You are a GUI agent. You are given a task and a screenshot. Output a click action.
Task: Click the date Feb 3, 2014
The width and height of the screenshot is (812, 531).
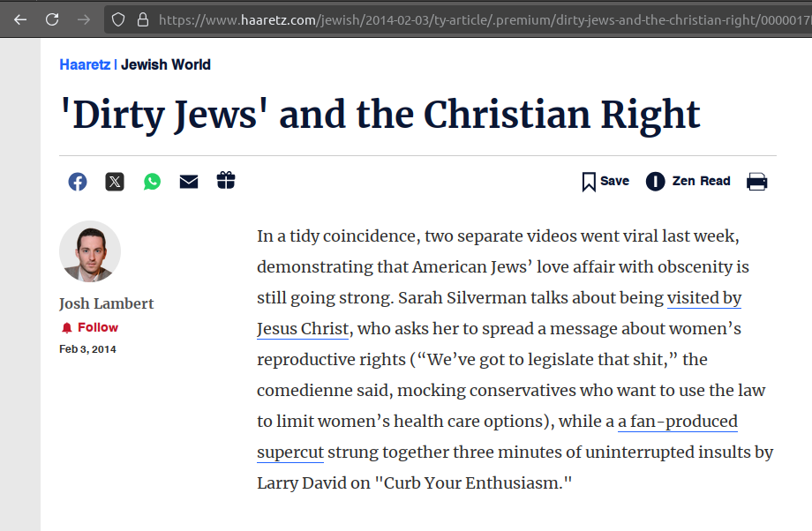[x=87, y=349]
